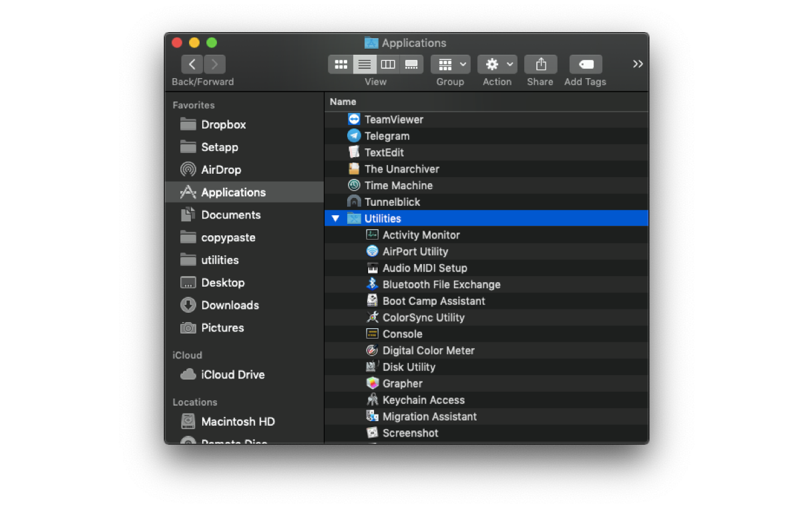Click the Favorites section header
Viewport: 812px width, 508px height.
(x=194, y=105)
